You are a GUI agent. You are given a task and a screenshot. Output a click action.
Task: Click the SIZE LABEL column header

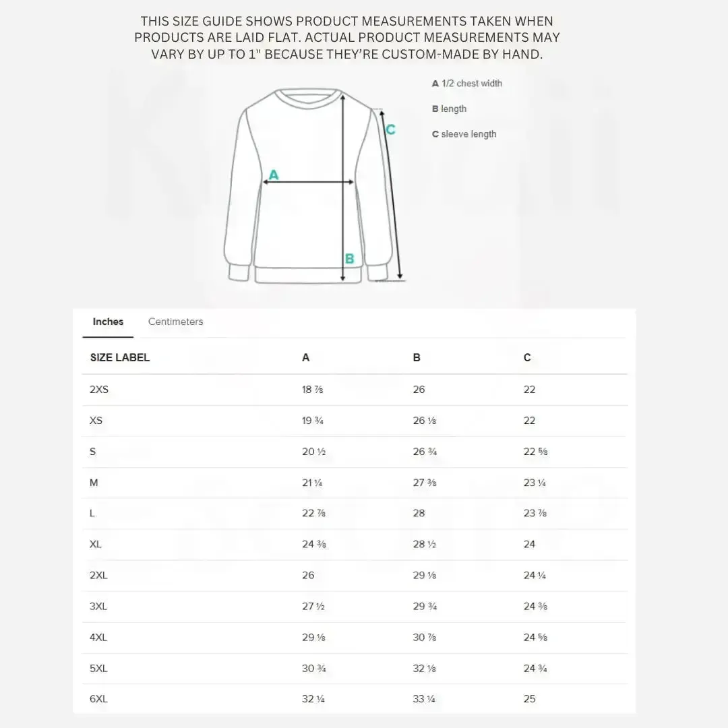pyautogui.click(x=120, y=357)
